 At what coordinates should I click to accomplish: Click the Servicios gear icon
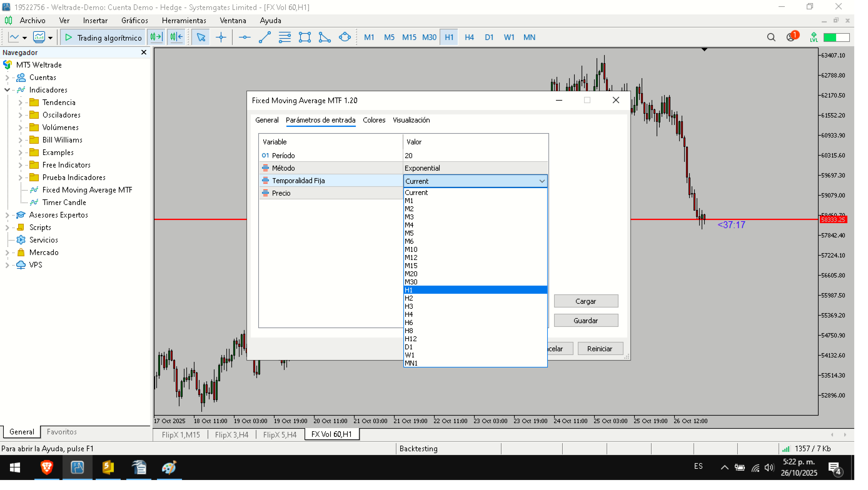pyautogui.click(x=21, y=240)
